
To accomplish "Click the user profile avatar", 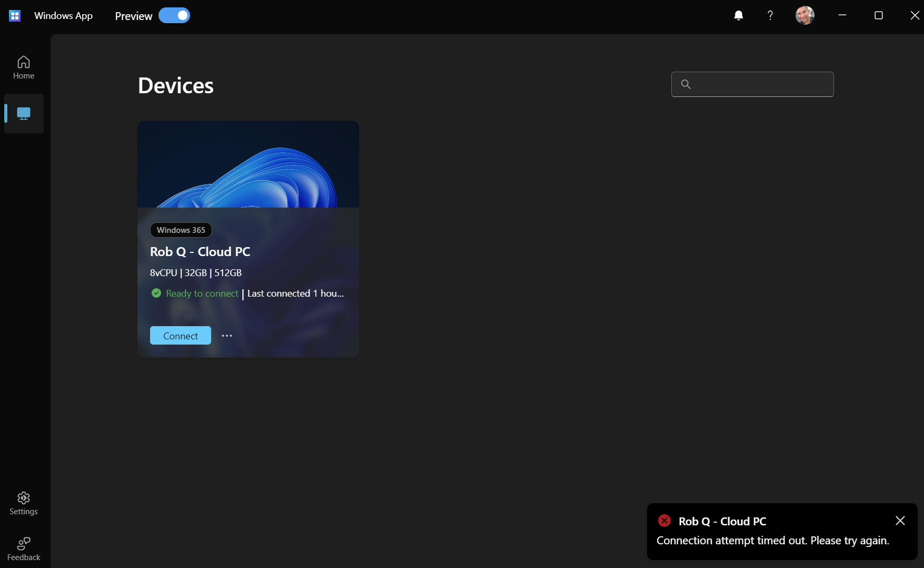I will [x=804, y=15].
